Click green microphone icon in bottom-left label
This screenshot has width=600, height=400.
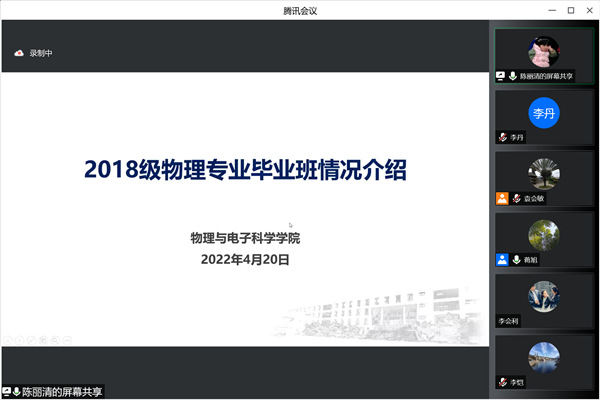(17, 392)
